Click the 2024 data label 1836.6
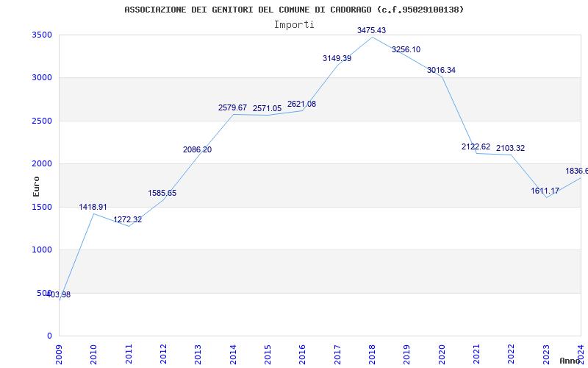Viewport: 588px width, 368px height. (577, 171)
